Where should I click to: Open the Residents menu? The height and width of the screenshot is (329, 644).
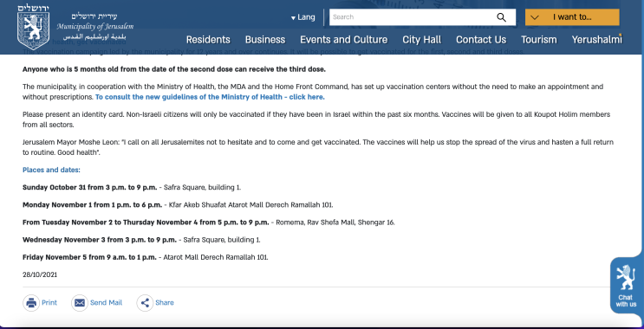click(x=208, y=40)
